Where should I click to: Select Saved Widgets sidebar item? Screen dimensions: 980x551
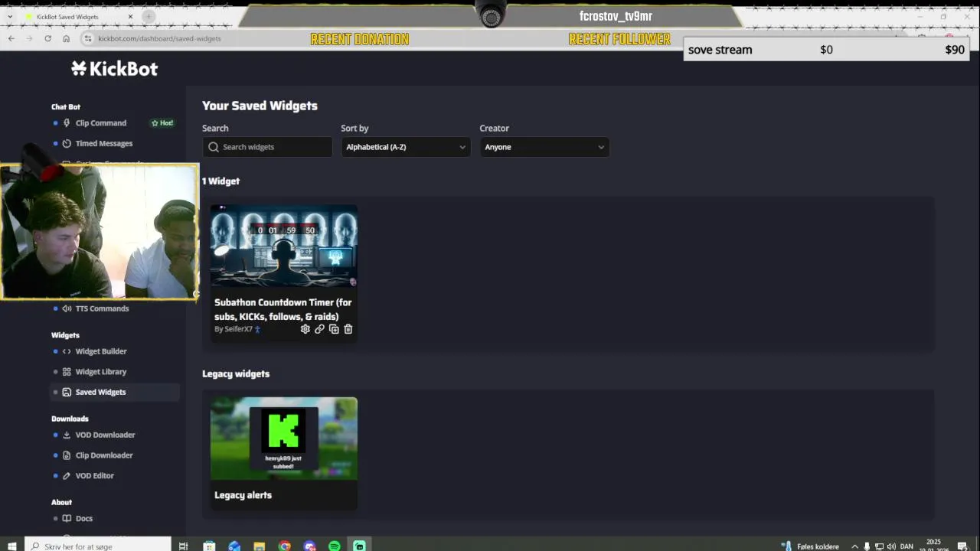point(115,393)
